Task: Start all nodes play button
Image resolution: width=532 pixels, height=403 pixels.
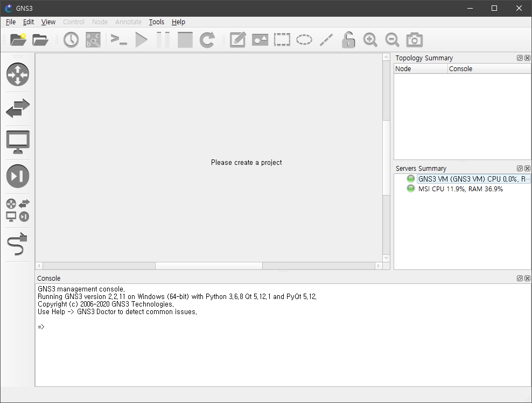Action: pos(141,40)
